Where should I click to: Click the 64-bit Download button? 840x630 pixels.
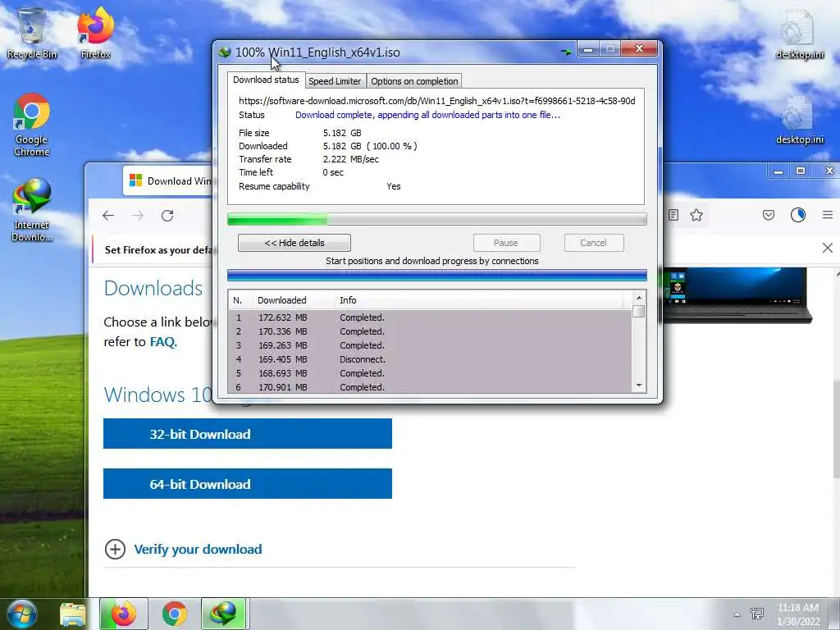click(x=248, y=484)
